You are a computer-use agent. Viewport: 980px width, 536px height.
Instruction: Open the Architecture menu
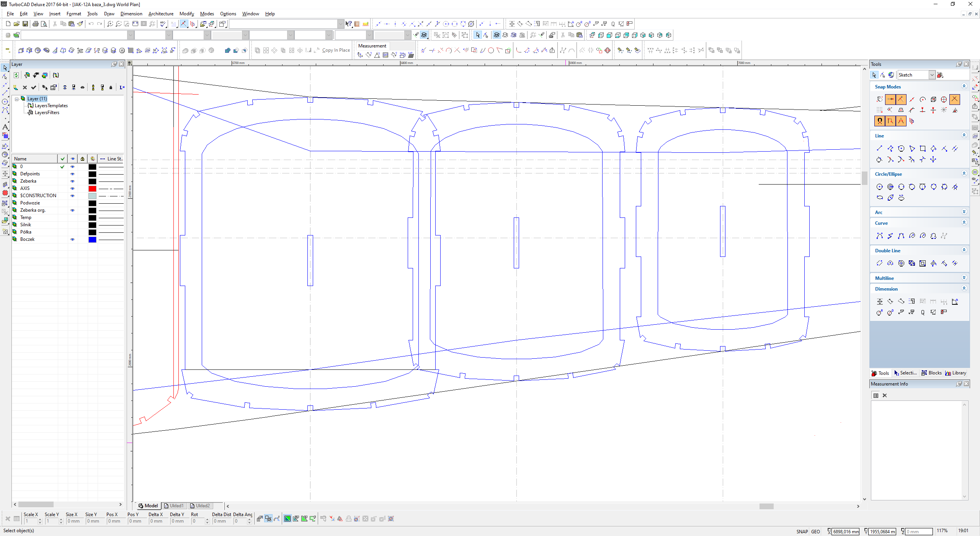pos(161,14)
